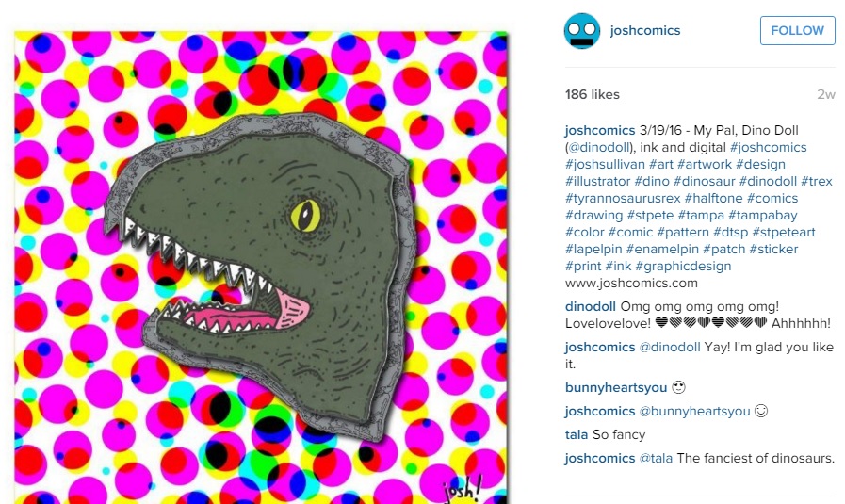Screen dimensions: 845x504
Task: Select the #graphicdesign hashtag
Action: tap(683, 267)
